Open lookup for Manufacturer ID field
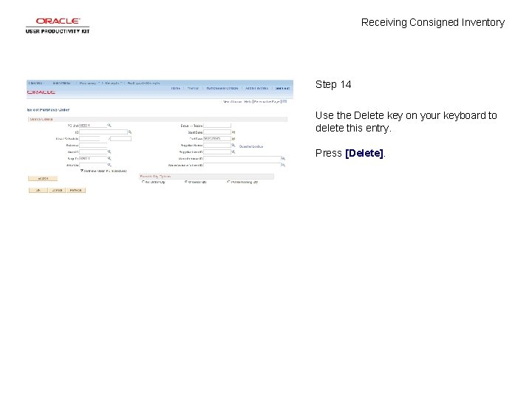This screenshot has height=399, width=532. click(283, 158)
